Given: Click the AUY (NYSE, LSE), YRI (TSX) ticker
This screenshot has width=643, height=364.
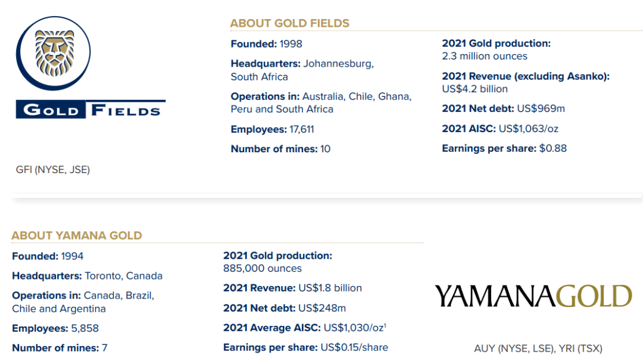Looking at the screenshot, I should click(x=538, y=349).
